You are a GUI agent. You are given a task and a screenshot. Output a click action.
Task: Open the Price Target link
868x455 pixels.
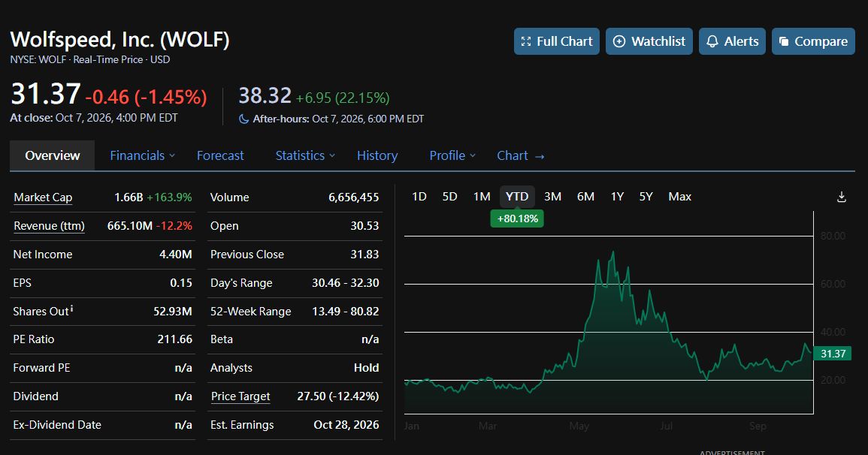click(x=240, y=396)
